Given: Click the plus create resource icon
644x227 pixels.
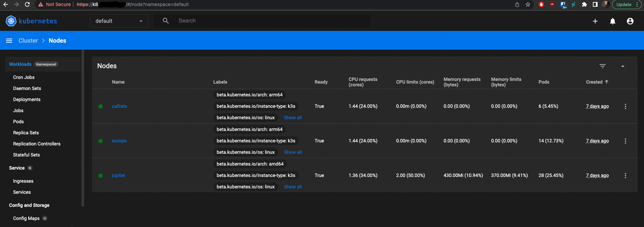Looking at the screenshot, I should tap(595, 21).
